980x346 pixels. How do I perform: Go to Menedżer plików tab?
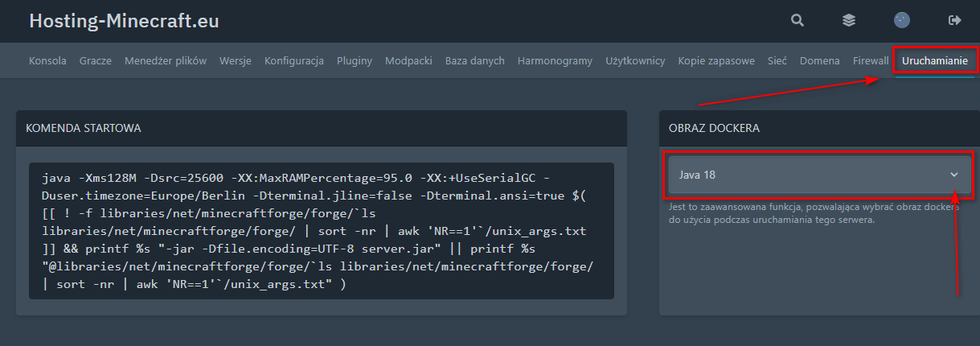[x=166, y=60]
